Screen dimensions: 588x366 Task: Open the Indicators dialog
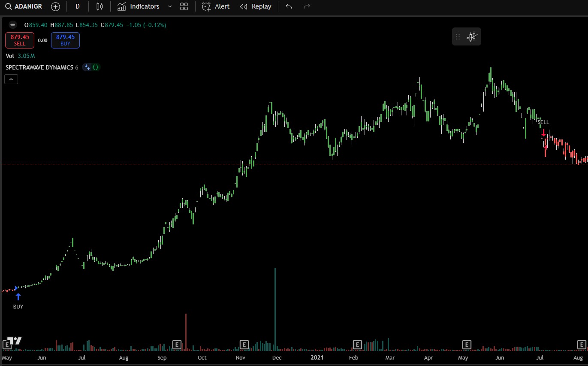139,6
